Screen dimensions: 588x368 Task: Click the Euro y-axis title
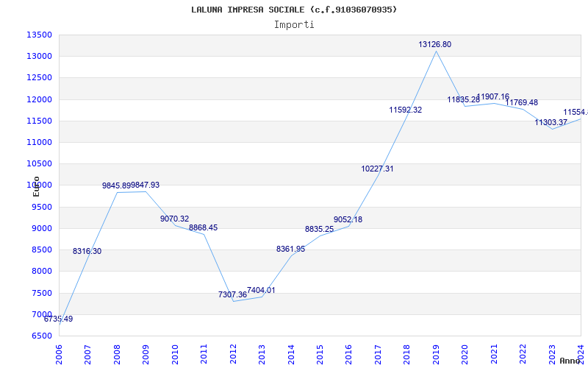tap(36, 186)
